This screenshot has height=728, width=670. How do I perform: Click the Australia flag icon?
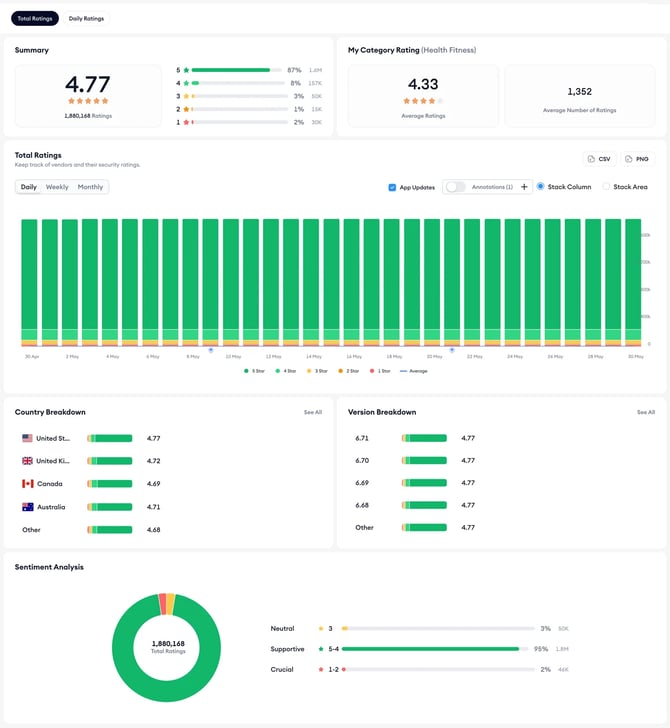point(27,507)
